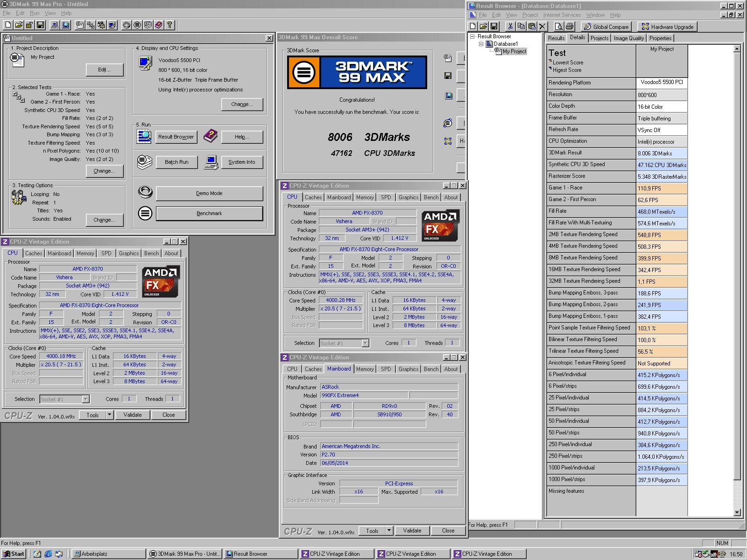Image resolution: width=747 pixels, height=560 pixels.
Task: Click System Info computer icon in 3DMark toolbar
Action: [x=55, y=25]
